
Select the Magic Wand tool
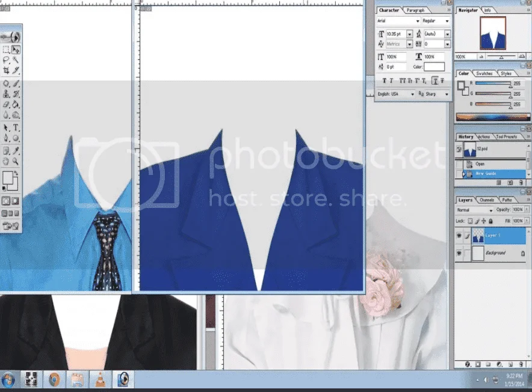[16, 60]
